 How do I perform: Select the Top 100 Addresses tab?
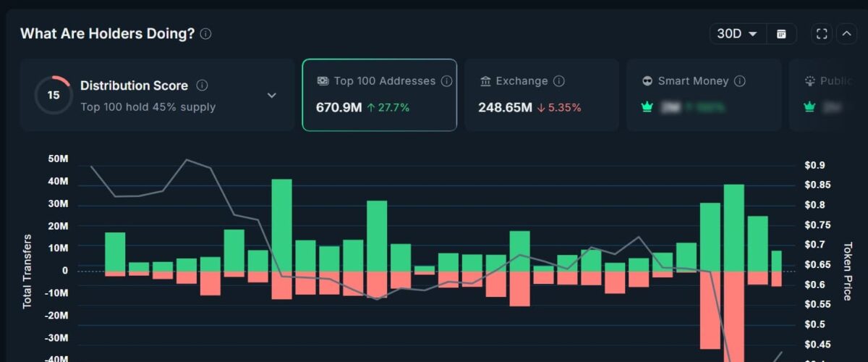point(379,95)
